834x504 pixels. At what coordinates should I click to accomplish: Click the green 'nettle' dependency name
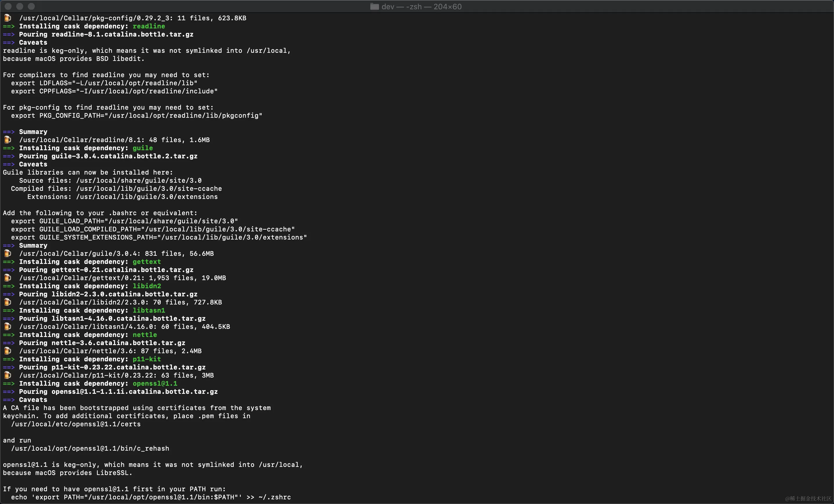pyautogui.click(x=145, y=335)
